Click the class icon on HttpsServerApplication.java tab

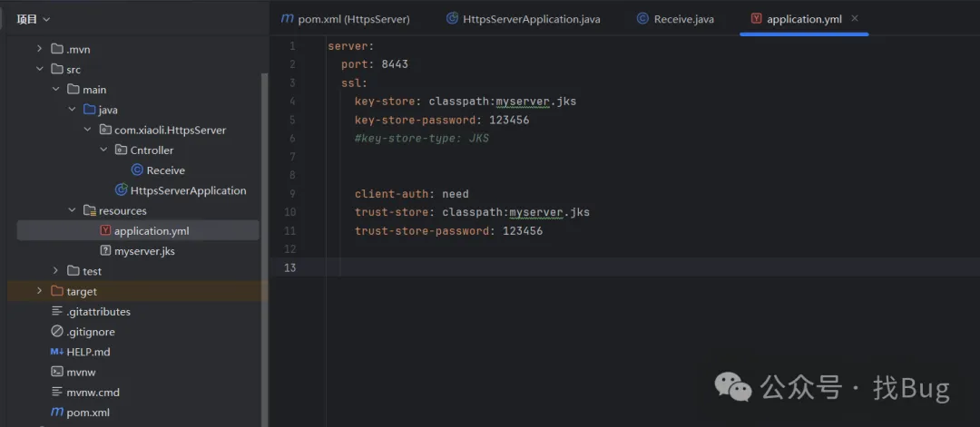(x=452, y=19)
